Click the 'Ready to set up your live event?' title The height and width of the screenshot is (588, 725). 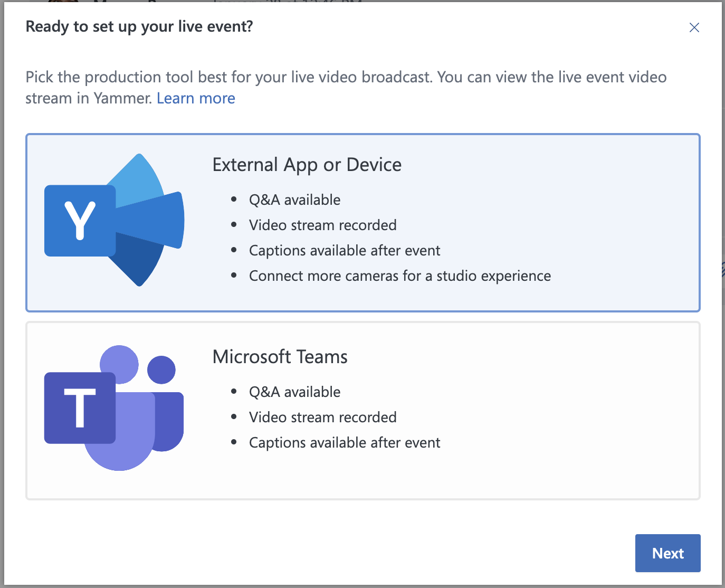[139, 26]
